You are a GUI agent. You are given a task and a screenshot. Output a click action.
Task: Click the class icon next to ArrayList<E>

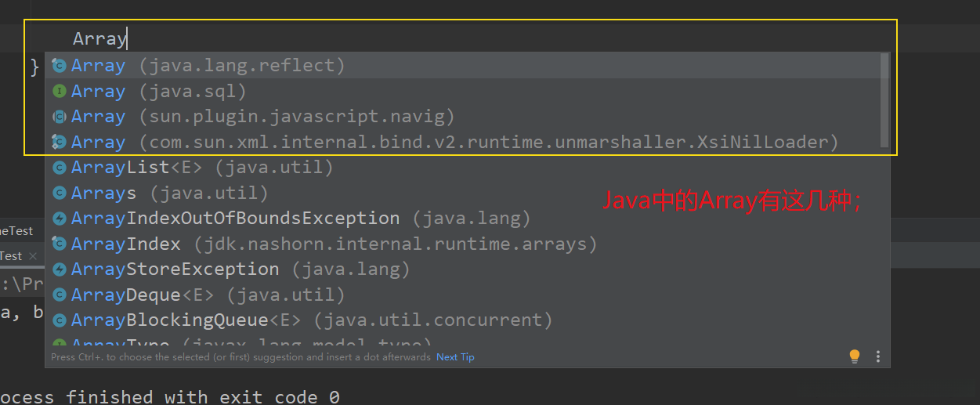click(x=59, y=168)
